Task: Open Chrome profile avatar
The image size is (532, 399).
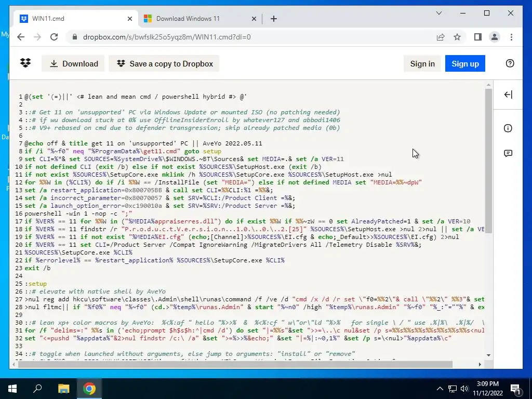Action: coord(495,37)
